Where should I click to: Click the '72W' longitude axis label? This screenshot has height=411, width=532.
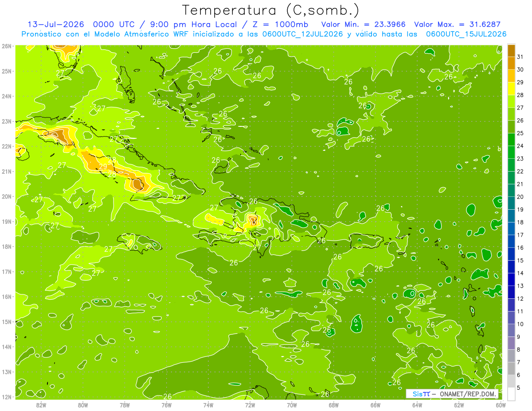(x=250, y=405)
